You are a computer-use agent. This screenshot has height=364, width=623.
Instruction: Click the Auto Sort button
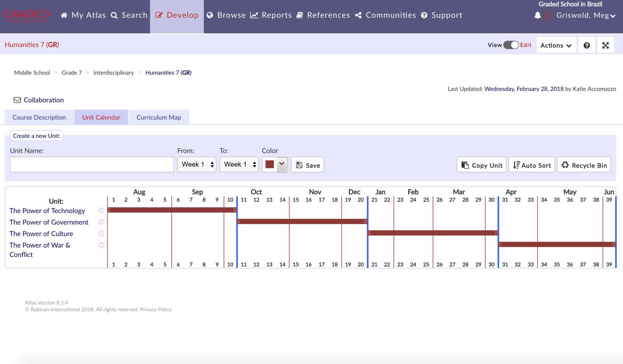click(x=532, y=165)
